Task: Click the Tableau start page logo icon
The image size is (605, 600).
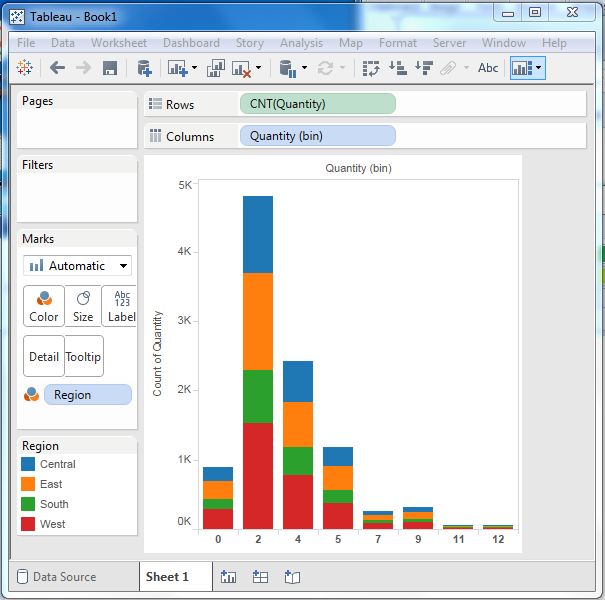Action: click(25, 68)
